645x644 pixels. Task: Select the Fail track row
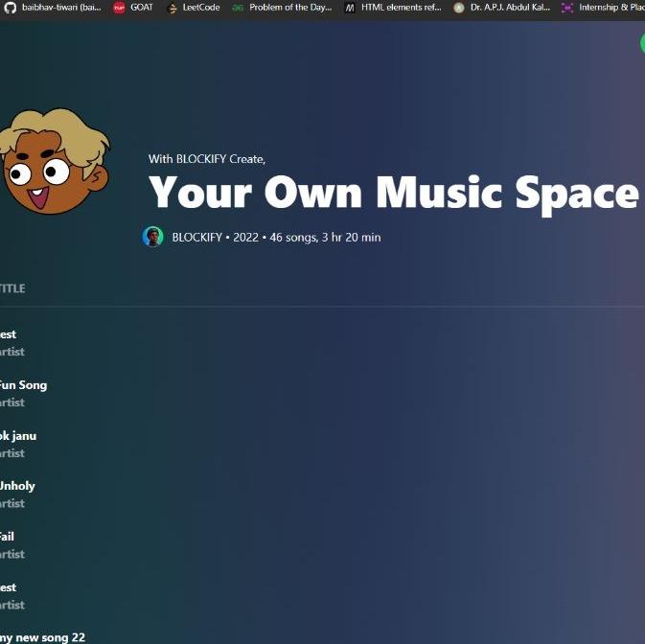tap(8, 537)
